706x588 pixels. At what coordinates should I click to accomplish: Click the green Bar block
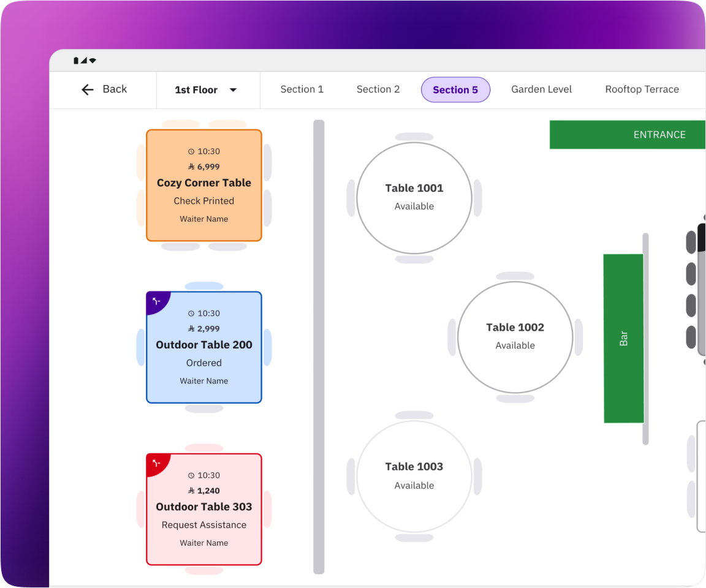[624, 338]
